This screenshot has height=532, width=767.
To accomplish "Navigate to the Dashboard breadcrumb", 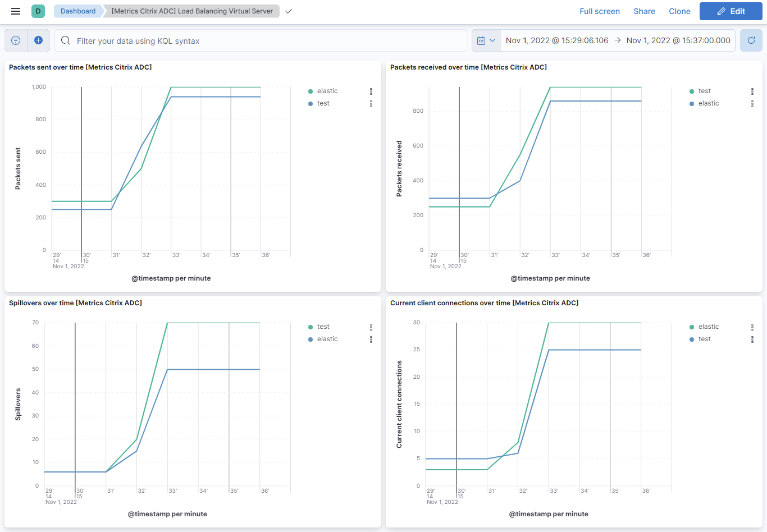I will (77, 11).
